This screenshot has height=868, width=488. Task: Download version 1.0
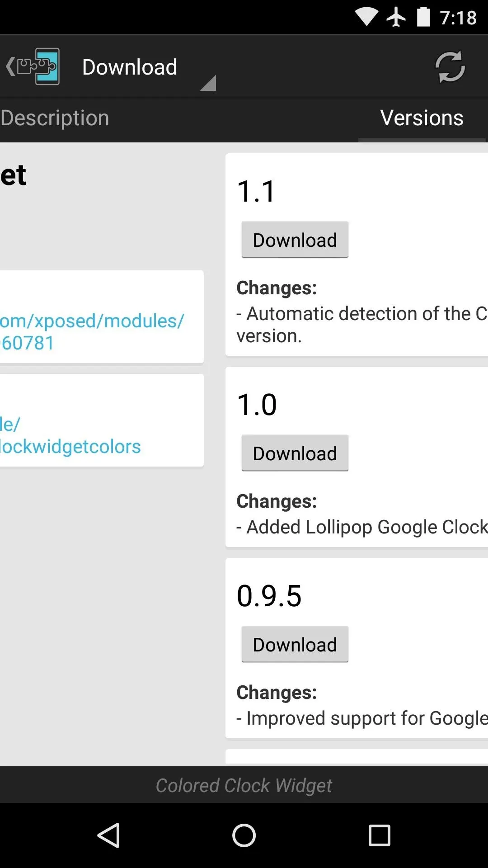coord(295,453)
